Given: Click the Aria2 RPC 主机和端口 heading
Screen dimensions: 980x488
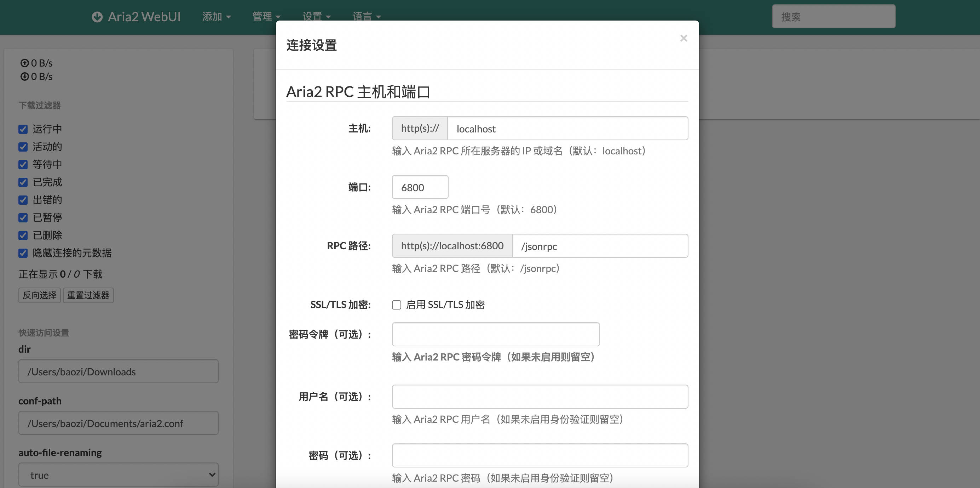Looking at the screenshot, I should click(358, 92).
